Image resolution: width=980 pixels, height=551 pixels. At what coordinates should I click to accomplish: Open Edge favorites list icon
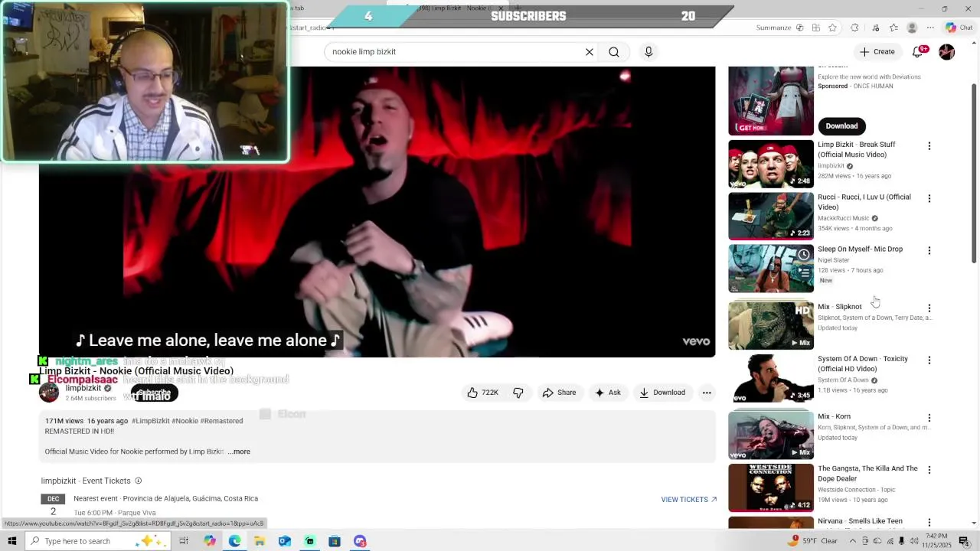[893, 28]
